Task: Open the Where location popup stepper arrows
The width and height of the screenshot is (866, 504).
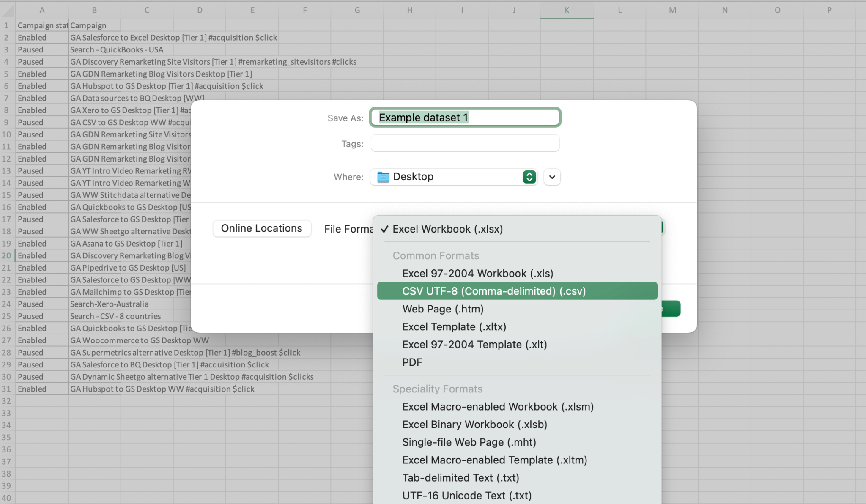Action: pos(529,177)
